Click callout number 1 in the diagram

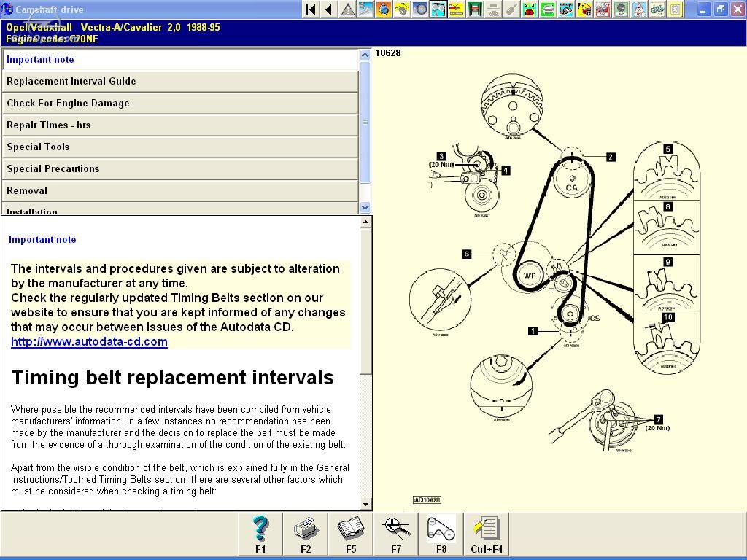(533, 330)
